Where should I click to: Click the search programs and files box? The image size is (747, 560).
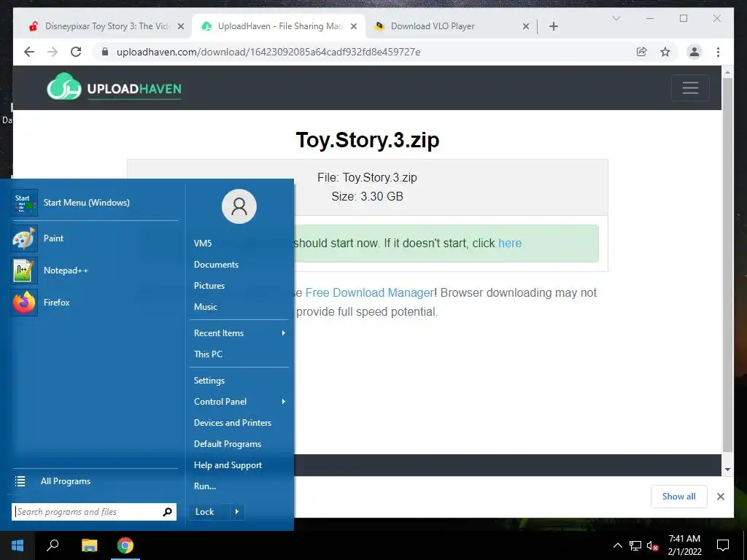click(x=94, y=512)
